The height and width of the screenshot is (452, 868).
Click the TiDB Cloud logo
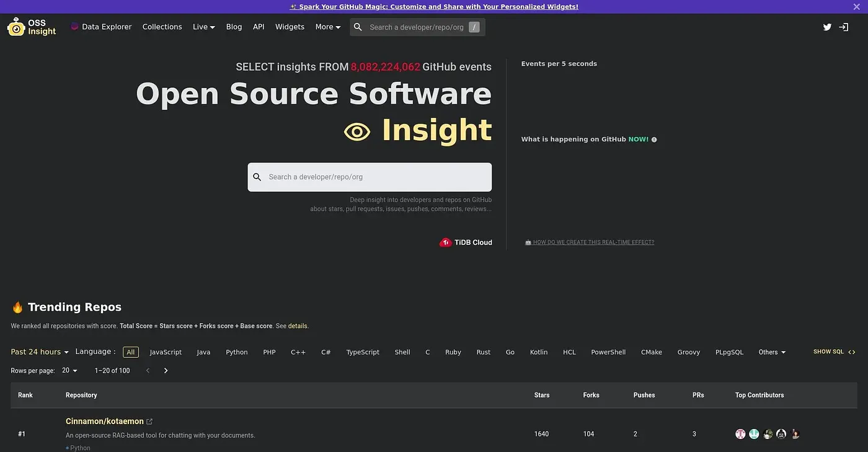click(466, 242)
